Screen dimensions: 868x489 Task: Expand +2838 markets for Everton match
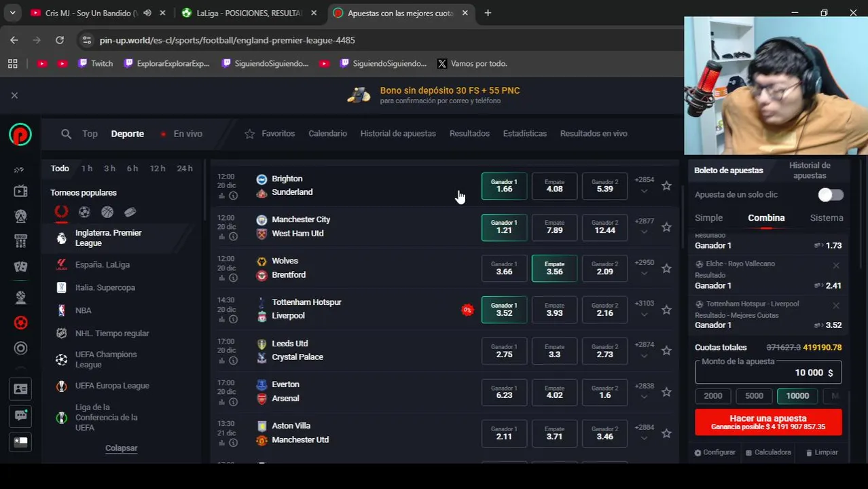point(644,391)
